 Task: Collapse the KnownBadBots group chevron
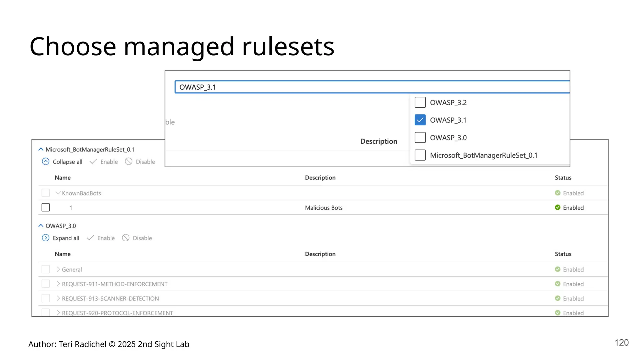58,193
